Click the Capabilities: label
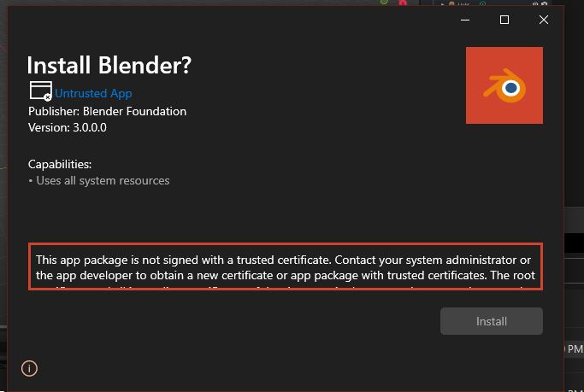The height and width of the screenshot is (392, 584). 60,164
